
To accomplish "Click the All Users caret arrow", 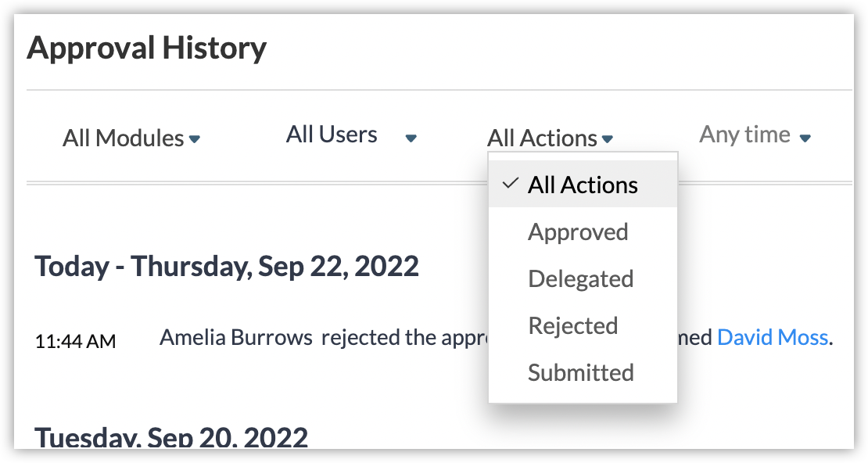I will pyautogui.click(x=411, y=139).
